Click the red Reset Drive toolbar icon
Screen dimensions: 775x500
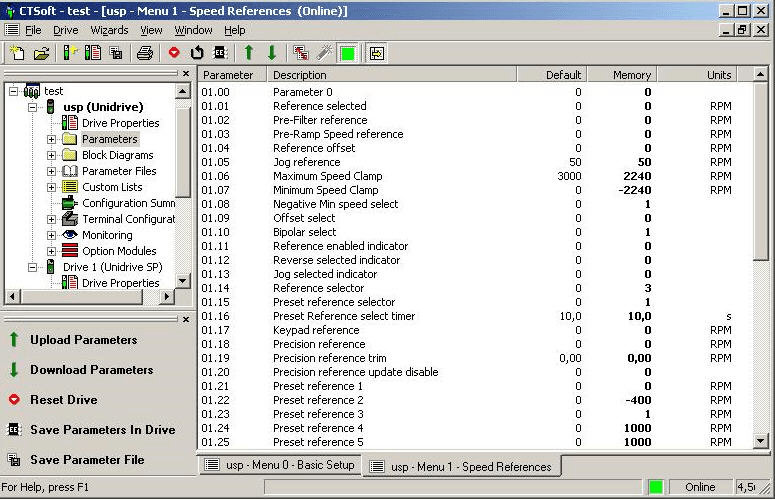(173, 52)
